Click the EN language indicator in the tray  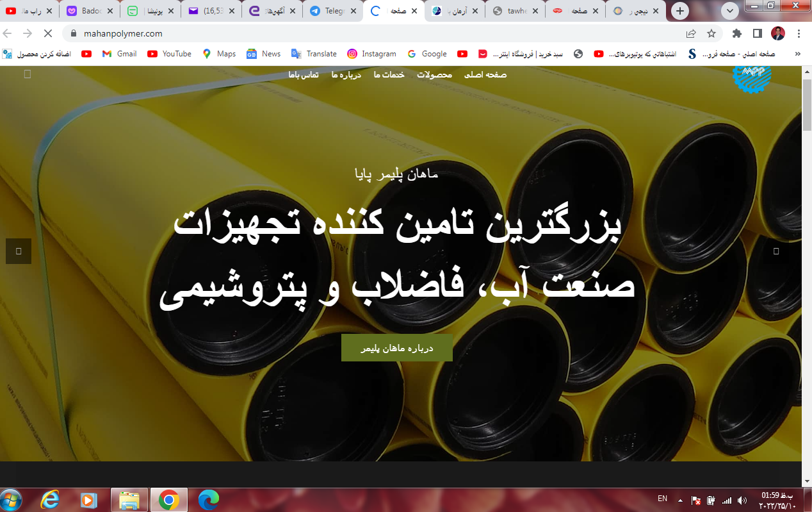[x=662, y=499]
